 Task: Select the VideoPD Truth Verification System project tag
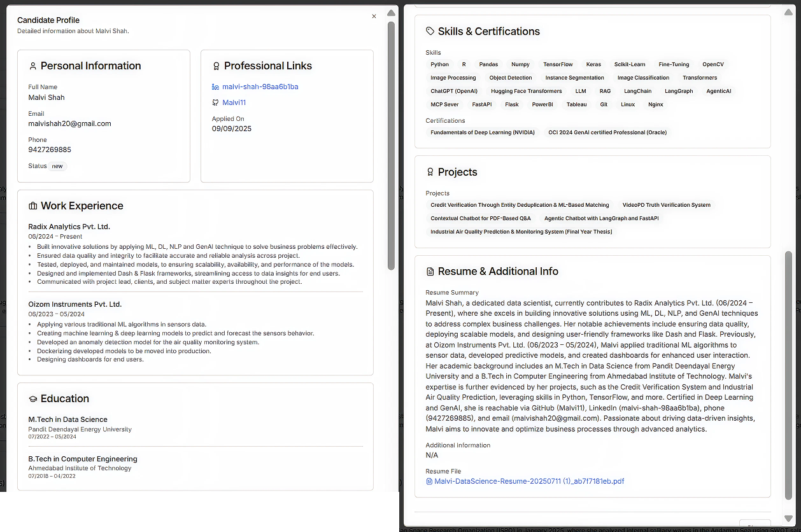(667, 205)
